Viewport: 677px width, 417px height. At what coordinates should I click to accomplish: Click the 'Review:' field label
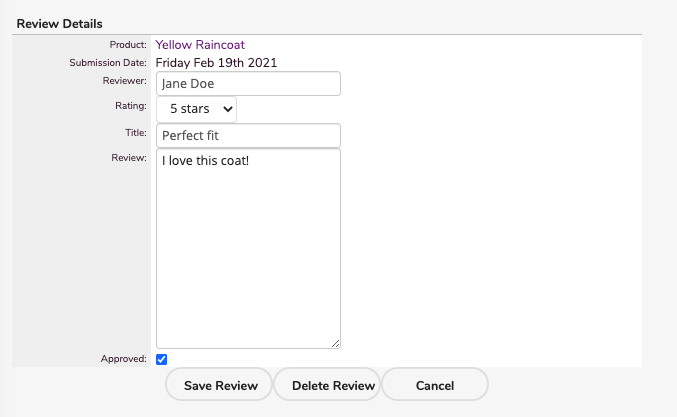click(130, 157)
